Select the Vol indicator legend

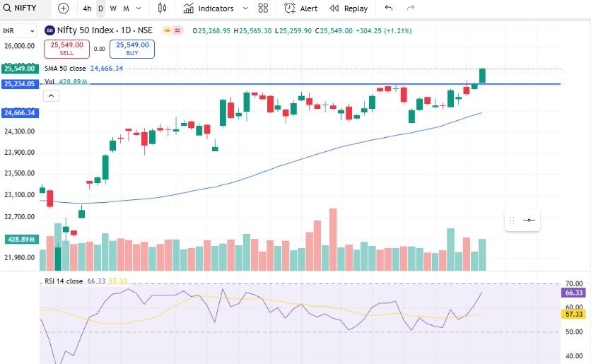pos(49,81)
